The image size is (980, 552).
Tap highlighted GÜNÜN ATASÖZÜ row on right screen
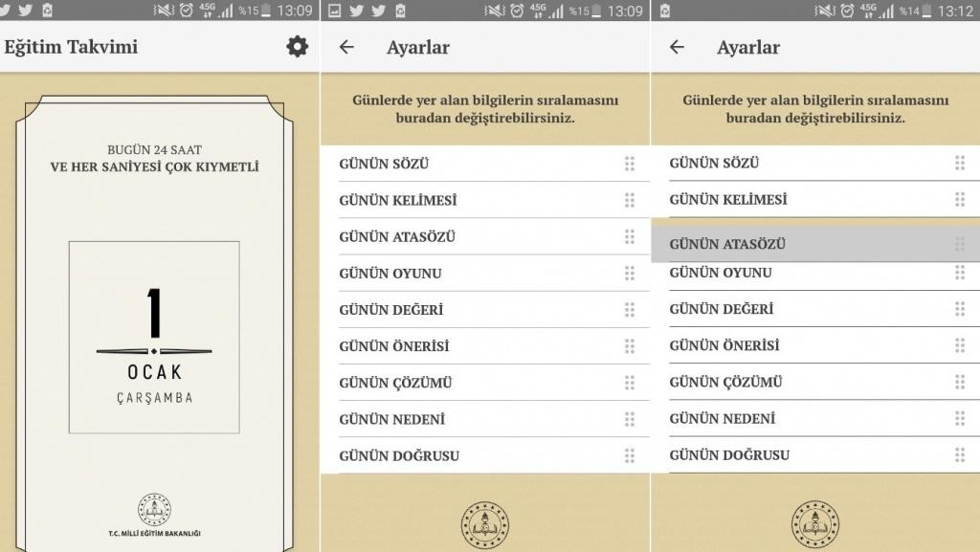pyautogui.click(x=813, y=244)
